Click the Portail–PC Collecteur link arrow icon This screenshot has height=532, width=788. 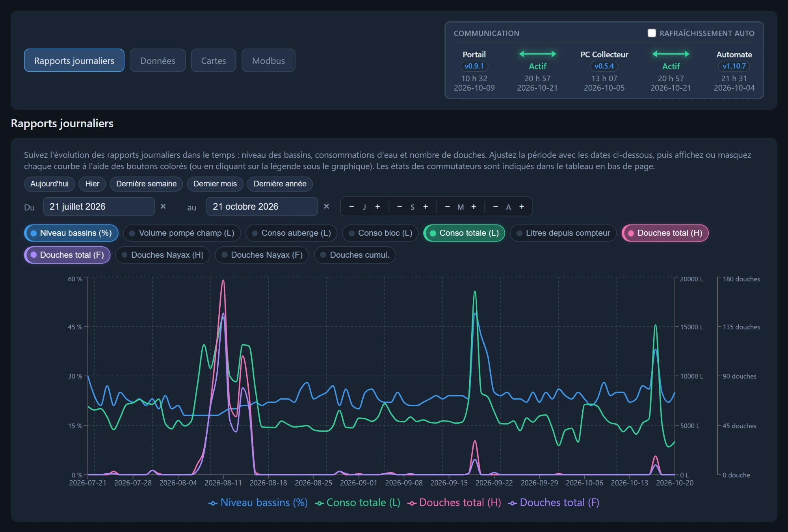[x=537, y=54]
